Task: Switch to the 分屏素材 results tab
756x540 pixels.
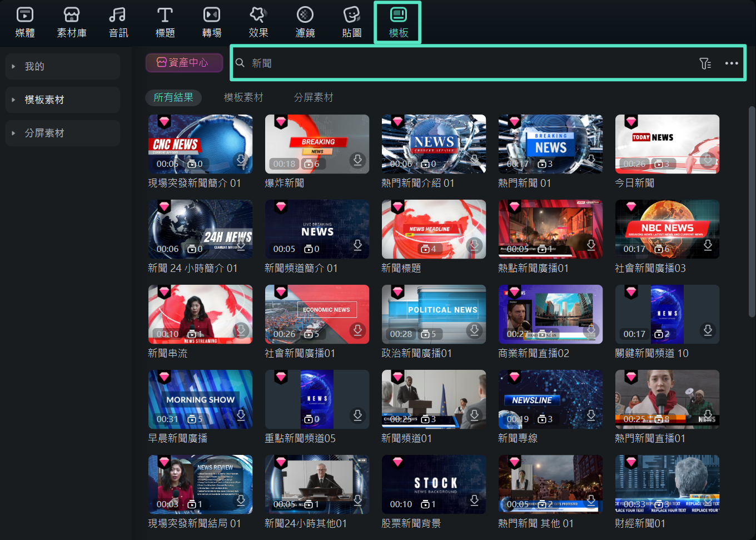Action: 314,97
